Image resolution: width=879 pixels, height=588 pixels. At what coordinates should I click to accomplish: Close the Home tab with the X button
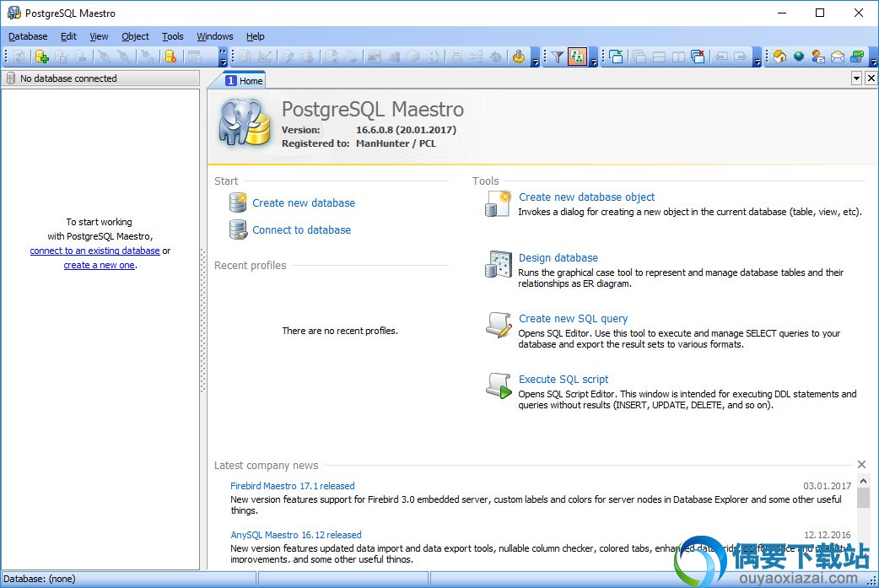[x=871, y=78]
